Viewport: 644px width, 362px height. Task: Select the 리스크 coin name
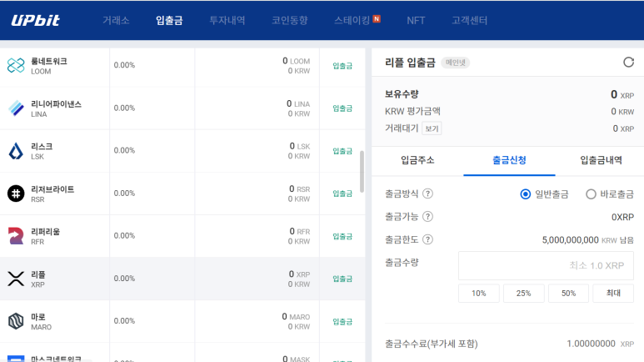coord(42,147)
